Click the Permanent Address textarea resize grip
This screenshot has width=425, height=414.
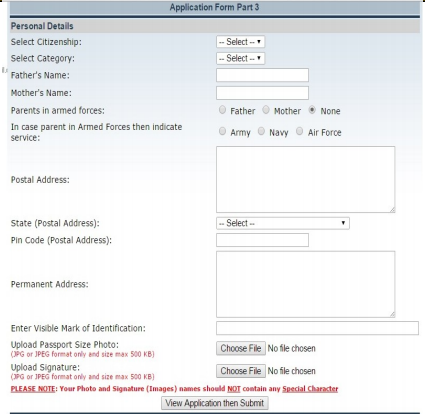(x=392, y=314)
